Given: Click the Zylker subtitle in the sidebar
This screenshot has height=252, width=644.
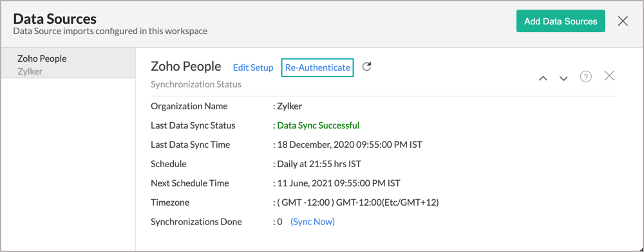Looking at the screenshot, I should (x=30, y=71).
